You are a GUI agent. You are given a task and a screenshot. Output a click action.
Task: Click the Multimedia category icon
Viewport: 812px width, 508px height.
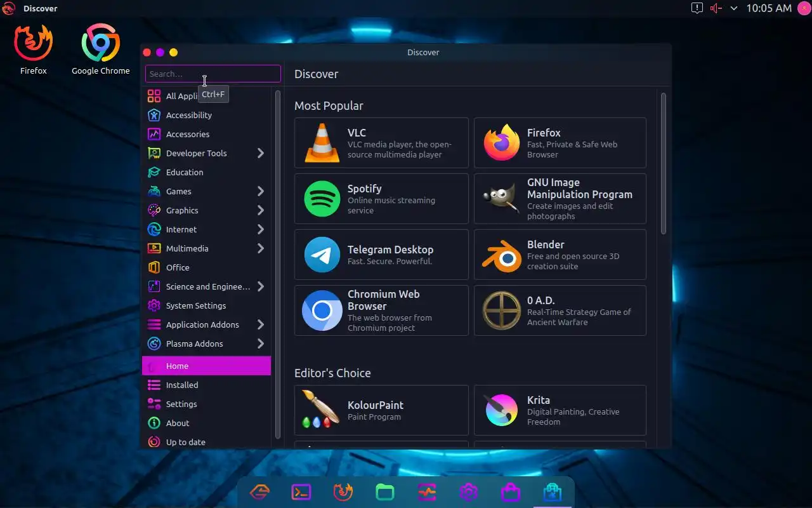[154, 248]
